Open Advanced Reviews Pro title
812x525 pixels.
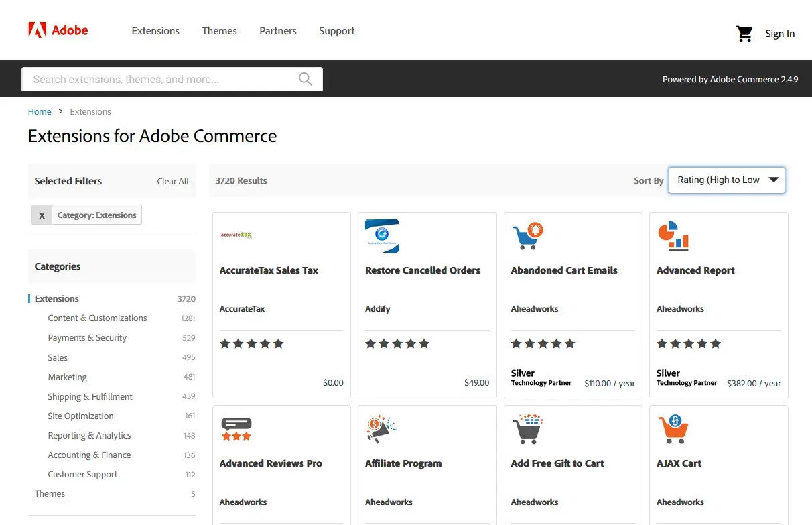pos(271,463)
